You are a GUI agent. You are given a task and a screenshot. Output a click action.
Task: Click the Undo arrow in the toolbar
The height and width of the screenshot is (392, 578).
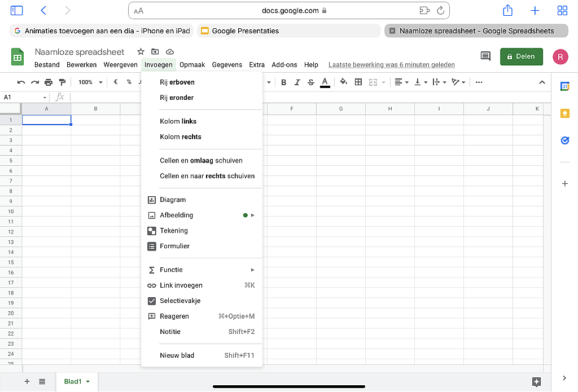point(21,82)
